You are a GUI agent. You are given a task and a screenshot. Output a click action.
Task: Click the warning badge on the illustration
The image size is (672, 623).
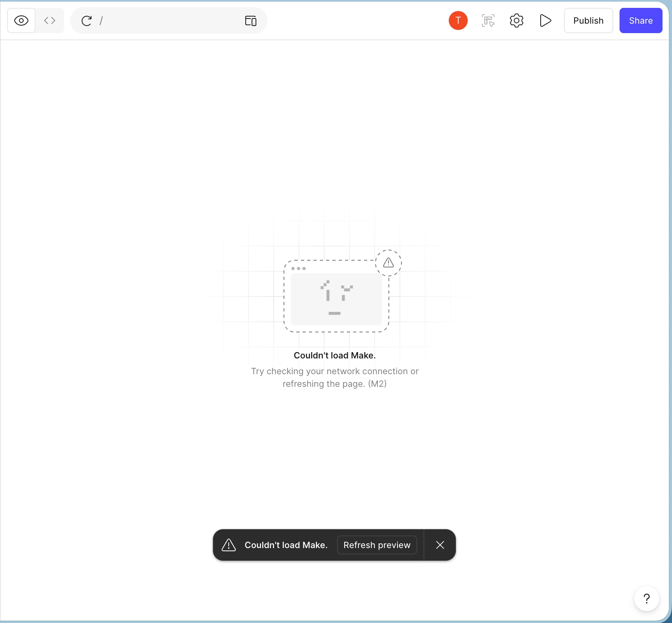tap(388, 263)
